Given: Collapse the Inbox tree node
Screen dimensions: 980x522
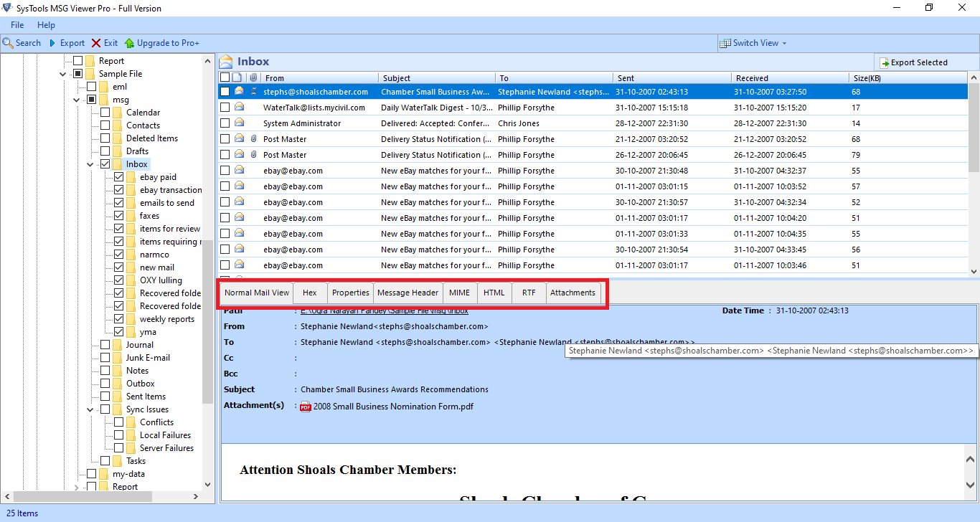Looking at the screenshot, I should (x=90, y=164).
